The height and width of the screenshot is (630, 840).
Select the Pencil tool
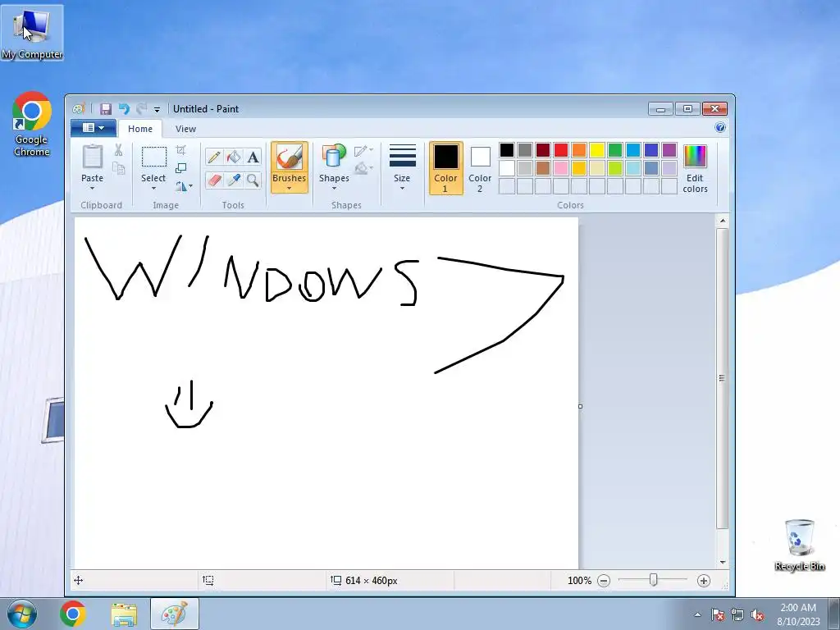coord(214,157)
